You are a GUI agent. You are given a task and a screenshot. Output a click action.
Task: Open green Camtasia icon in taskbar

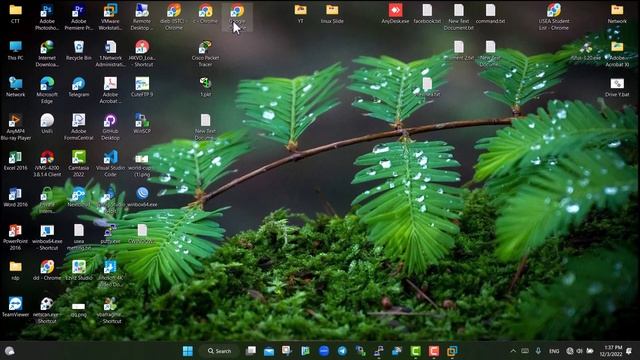pyautogui.click(x=416, y=351)
